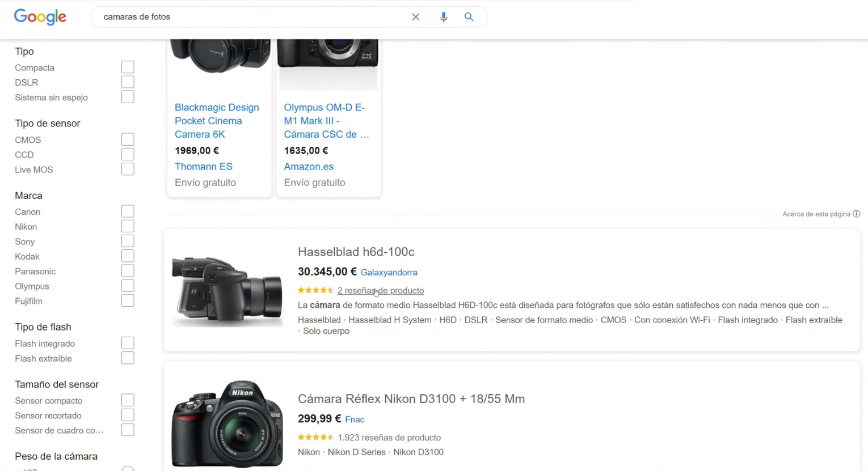
Task: Select the Flash integrado filter
Action: pos(128,343)
